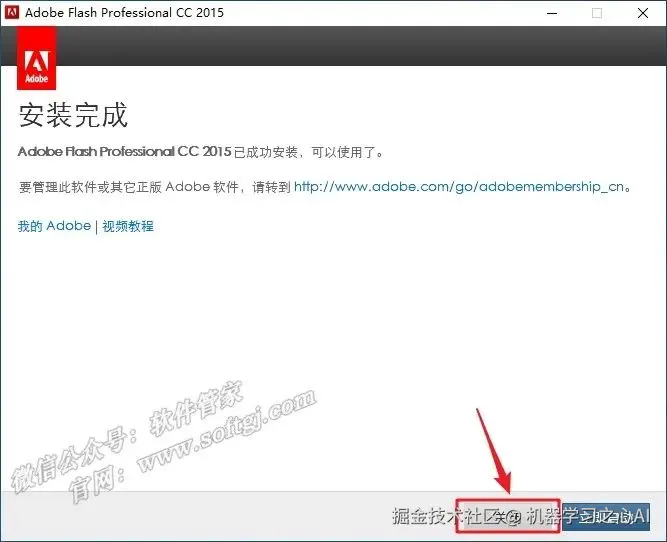Viewport: 667px width, 542px height.
Task: Close the installer window with X
Action: pos(643,13)
